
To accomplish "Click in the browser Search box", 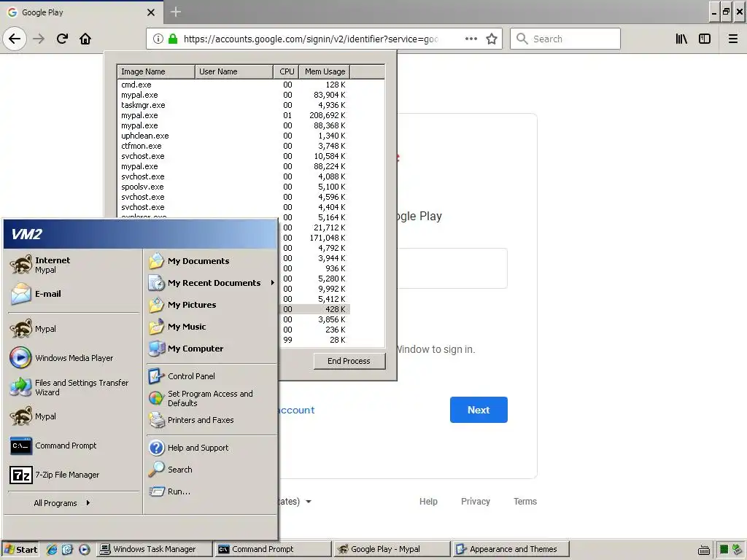I will (565, 39).
